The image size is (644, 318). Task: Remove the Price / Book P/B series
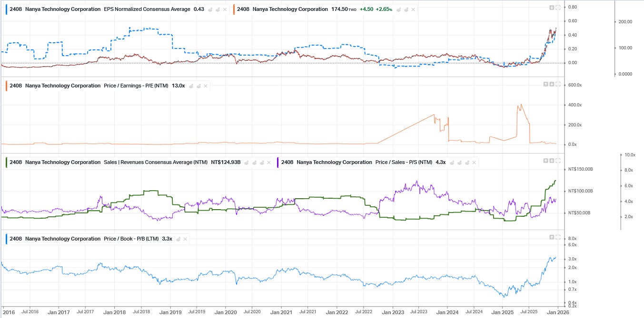[x=185, y=239]
